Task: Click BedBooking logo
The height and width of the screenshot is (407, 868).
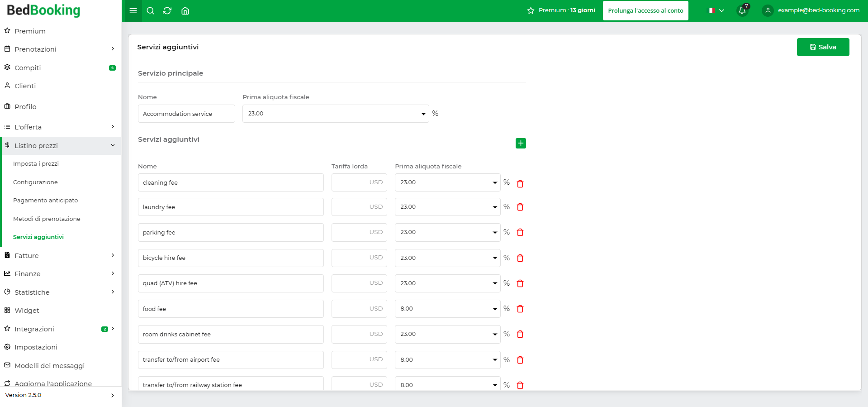Action: click(43, 10)
